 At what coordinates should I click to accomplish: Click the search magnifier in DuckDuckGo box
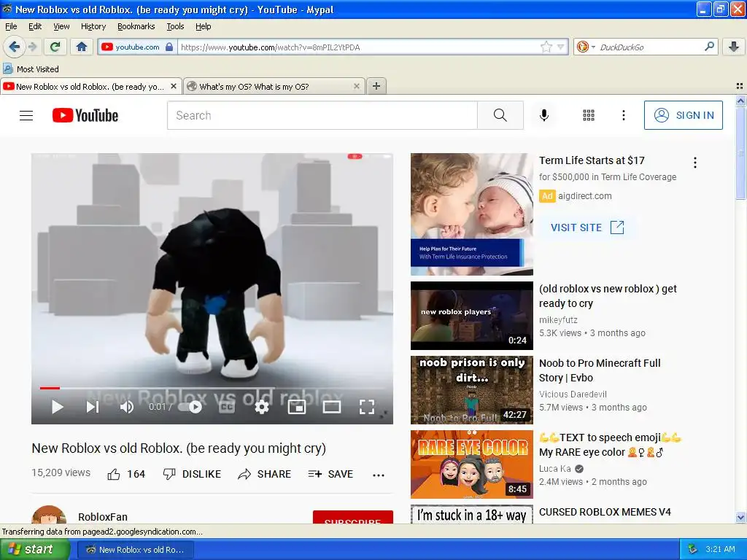coord(709,47)
